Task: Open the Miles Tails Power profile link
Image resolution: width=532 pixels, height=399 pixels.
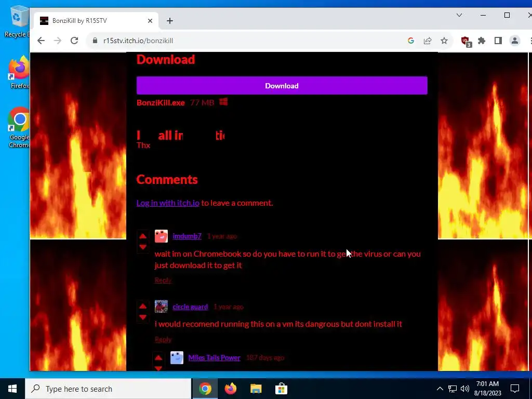Action: tap(214, 357)
